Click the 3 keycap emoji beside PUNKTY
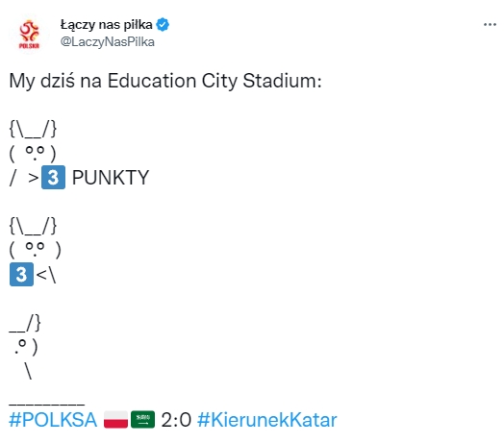This screenshot has height=443, width=504. 53,178
